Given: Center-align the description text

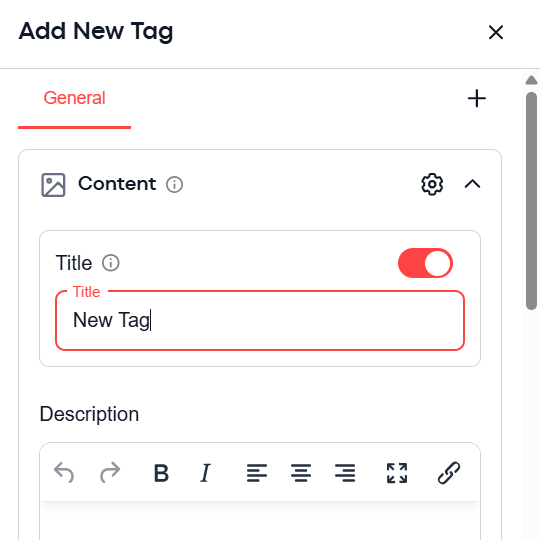Looking at the screenshot, I should click(301, 473).
